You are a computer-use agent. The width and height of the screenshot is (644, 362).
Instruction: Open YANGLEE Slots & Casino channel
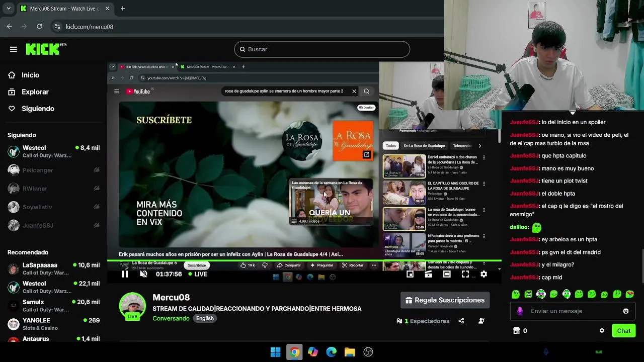(53, 324)
